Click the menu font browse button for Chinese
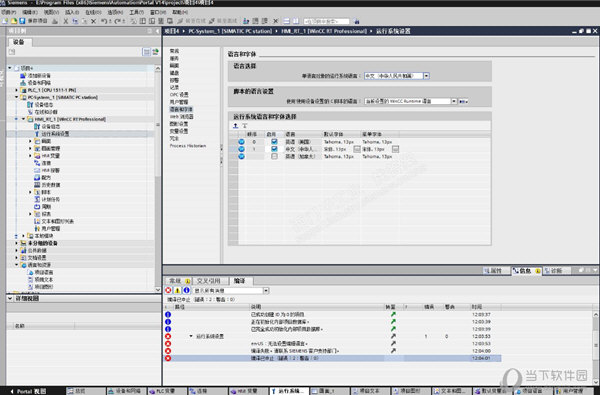This screenshot has width=600, height=395. pyautogui.click(x=395, y=149)
